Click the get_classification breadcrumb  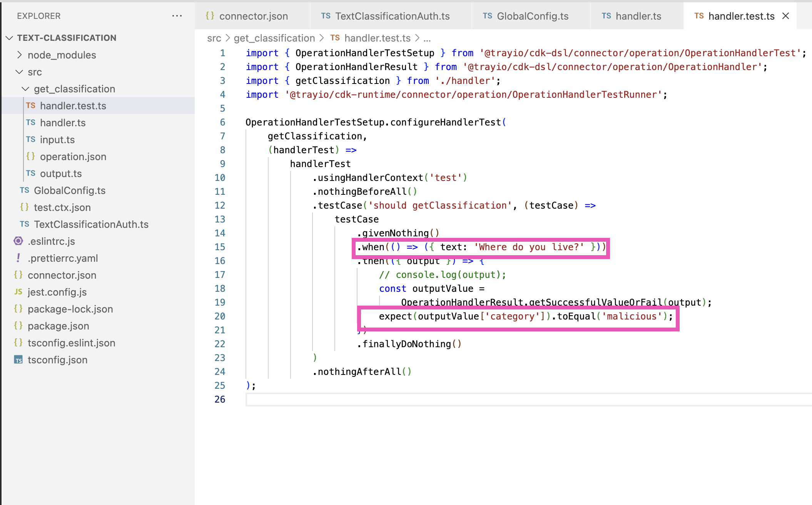[x=274, y=38]
